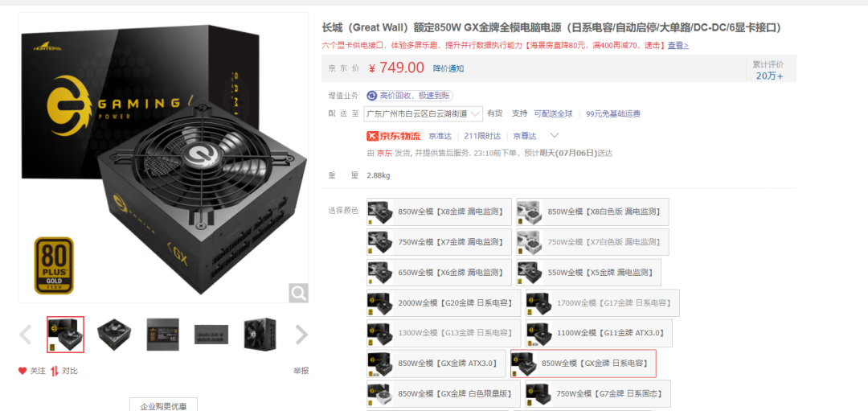Click the 降价通知 price alert link

(448, 68)
